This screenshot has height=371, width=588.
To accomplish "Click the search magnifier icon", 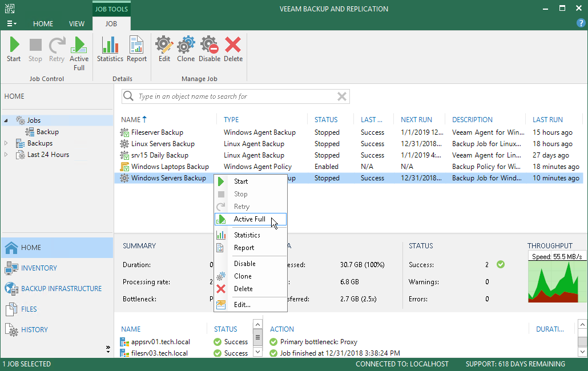I will [x=128, y=96].
